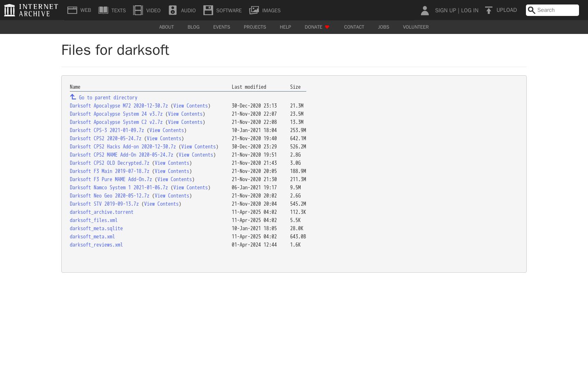Open darksoft_archive.torrent file
Image resolution: width=588 pixels, height=368 pixels.
point(102,212)
